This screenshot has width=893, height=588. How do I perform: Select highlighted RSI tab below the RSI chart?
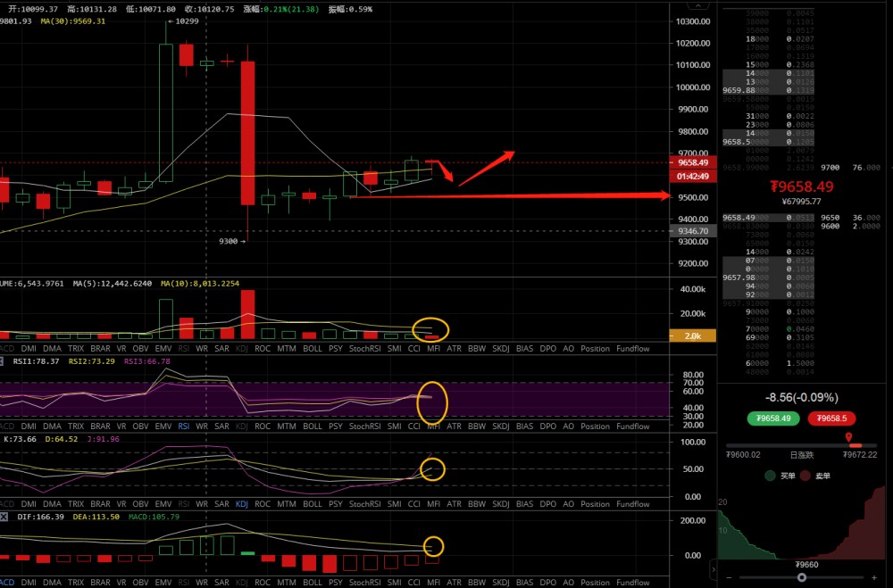tap(184, 427)
